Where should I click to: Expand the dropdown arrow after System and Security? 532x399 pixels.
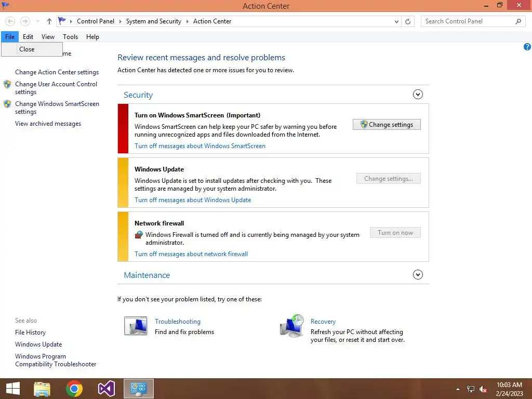(187, 21)
